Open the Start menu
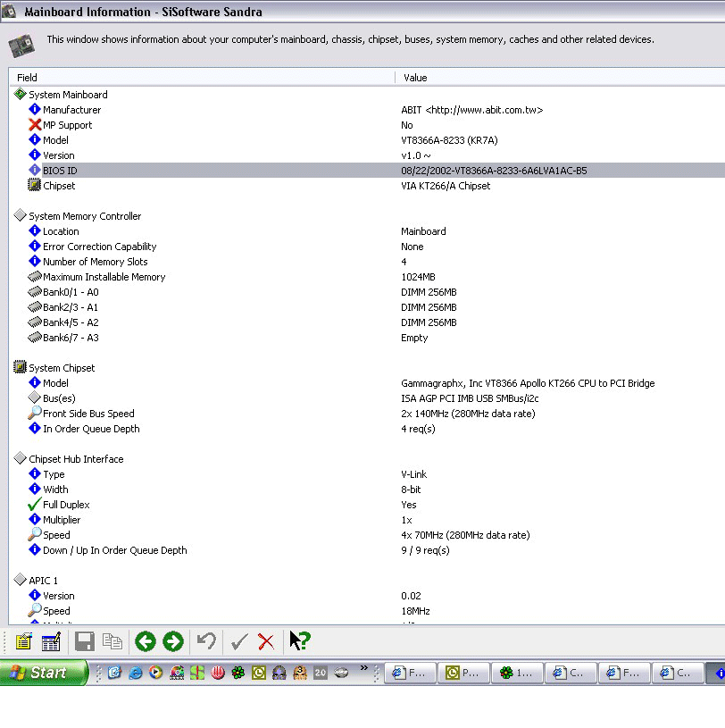 [x=44, y=673]
